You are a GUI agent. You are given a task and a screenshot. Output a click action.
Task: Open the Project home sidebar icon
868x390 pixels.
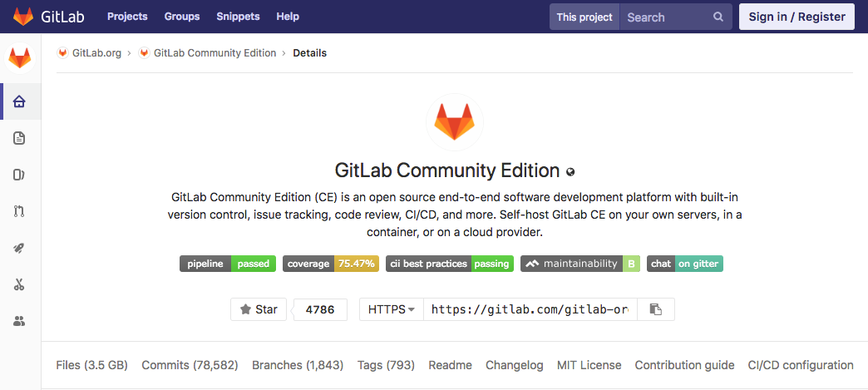tap(19, 101)
